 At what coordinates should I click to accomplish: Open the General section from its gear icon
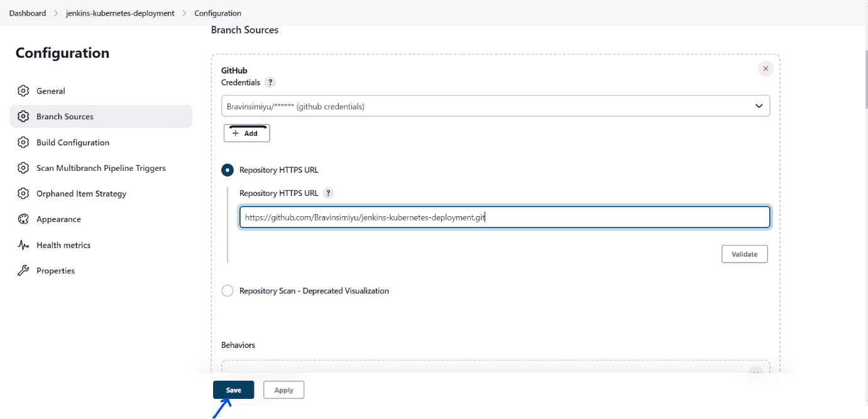[23, 91]
